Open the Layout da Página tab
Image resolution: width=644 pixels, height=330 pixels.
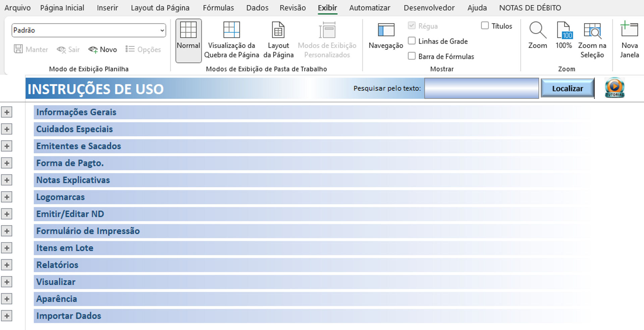(160, 8)
